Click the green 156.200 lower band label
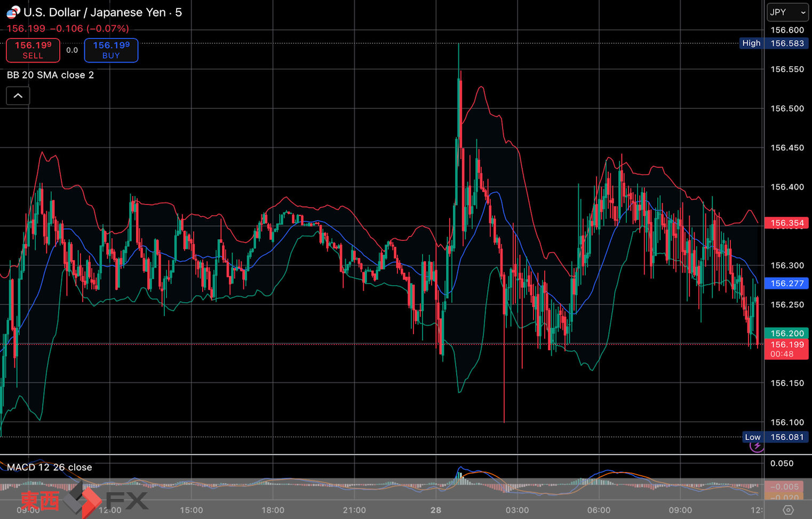Image resolution: width=812 pixels, height=519 pixels. pos(786,333)
